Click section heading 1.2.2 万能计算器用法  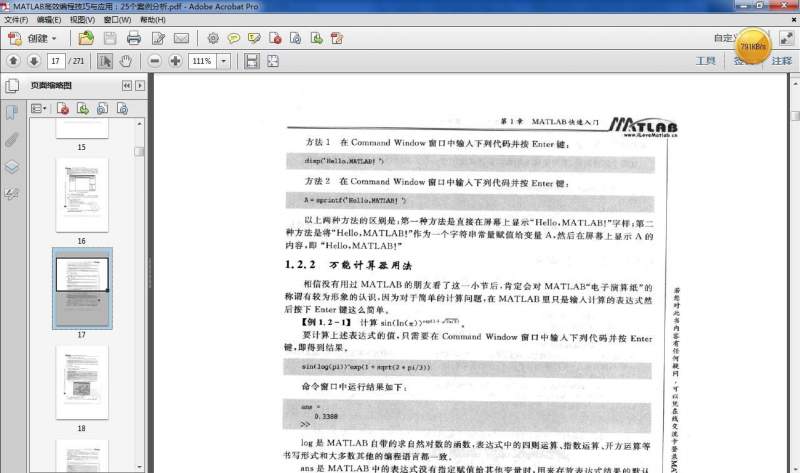point(348,265)
